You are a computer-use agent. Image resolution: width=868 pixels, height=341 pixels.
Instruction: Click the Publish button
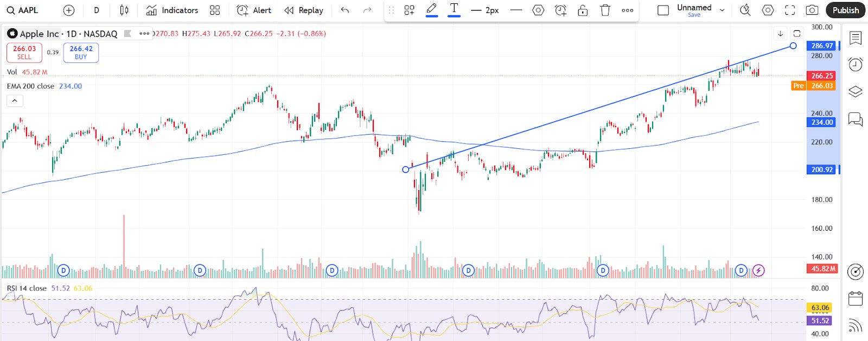point(845,10)
